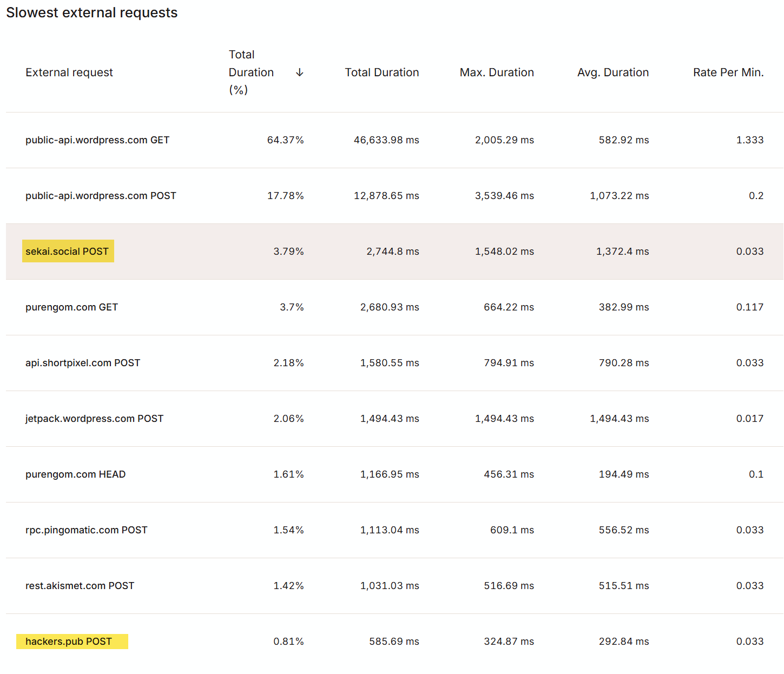The image size is (784, 674).
Task: Click total duration 2,744.8 ms
Action: pos(393,252)
